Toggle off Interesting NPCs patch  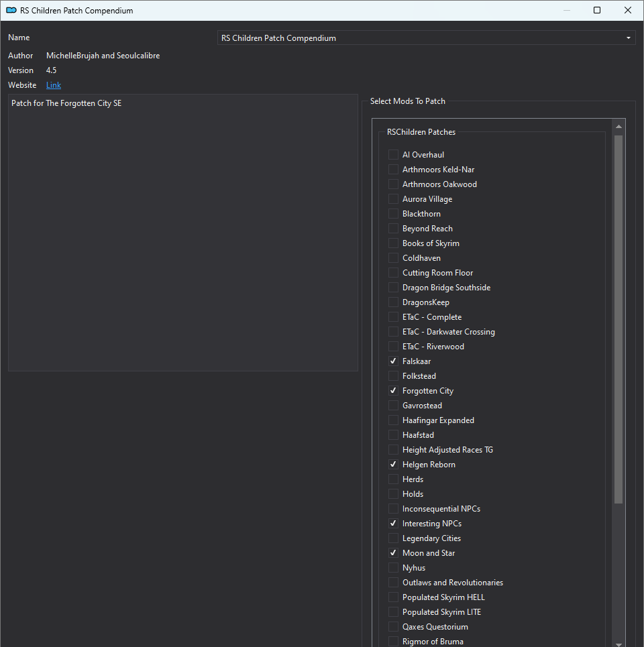click(393, 523)
